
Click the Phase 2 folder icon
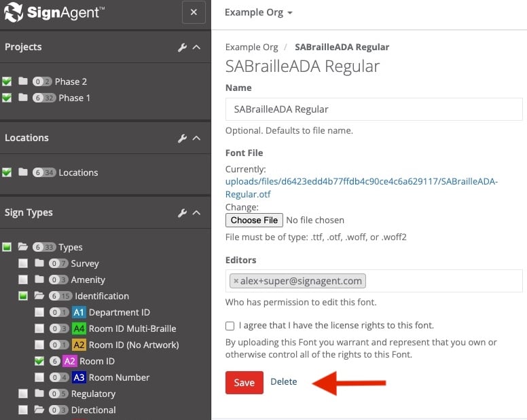[24, 81]
